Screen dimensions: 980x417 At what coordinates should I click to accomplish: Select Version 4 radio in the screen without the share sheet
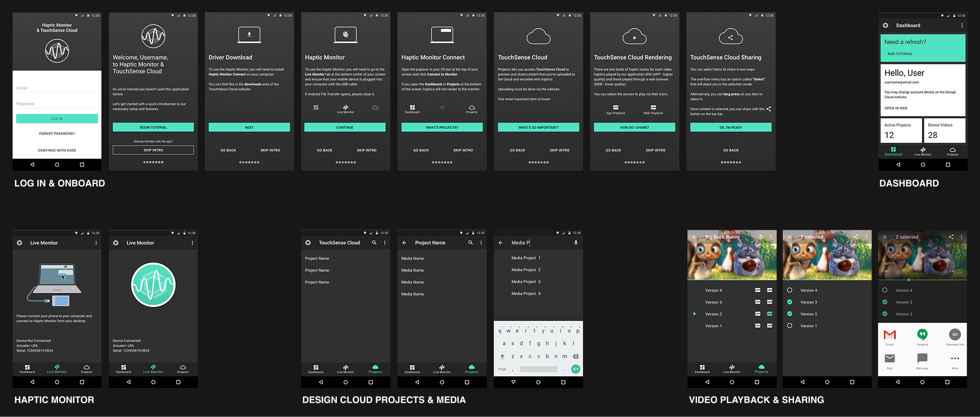[789, 290]
